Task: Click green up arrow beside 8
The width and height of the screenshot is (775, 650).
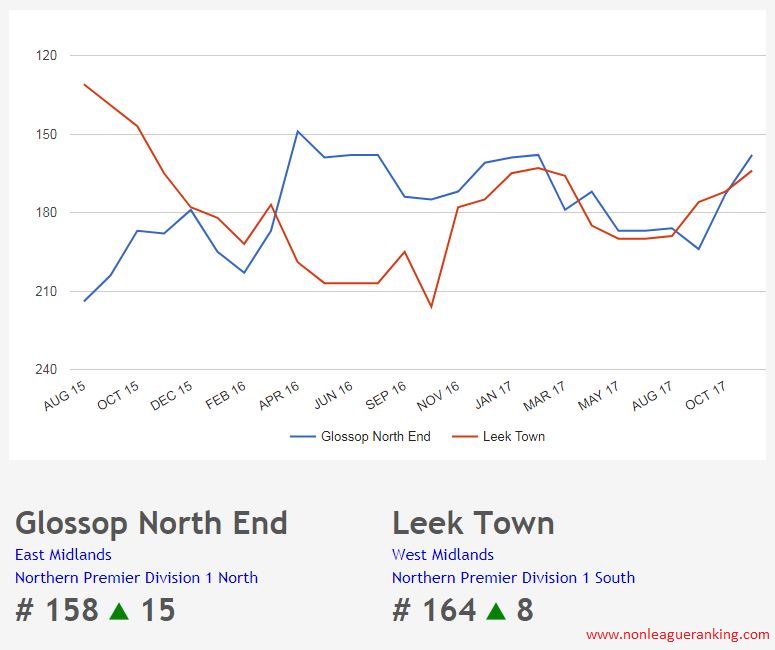Action: coord(496,611)
